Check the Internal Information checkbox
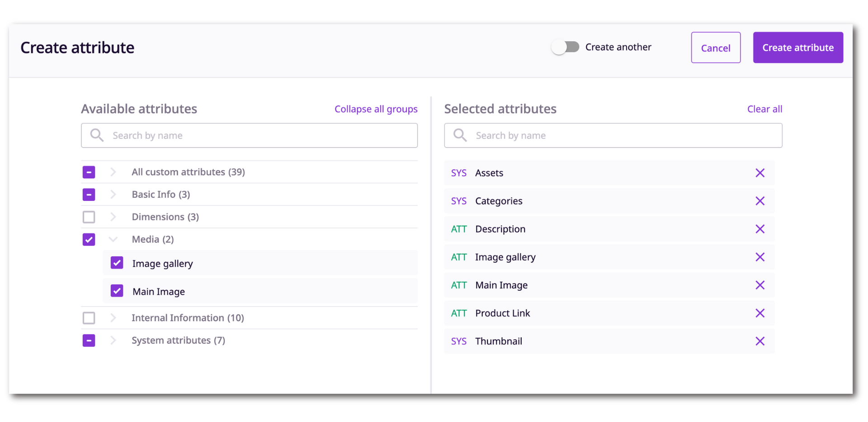 89,318
